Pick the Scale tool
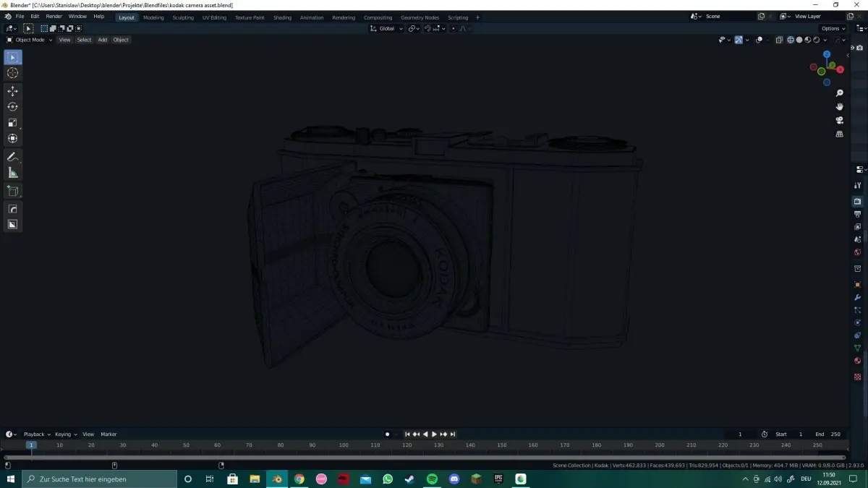This screenshot has height=488, width=868. click(12, 123)
